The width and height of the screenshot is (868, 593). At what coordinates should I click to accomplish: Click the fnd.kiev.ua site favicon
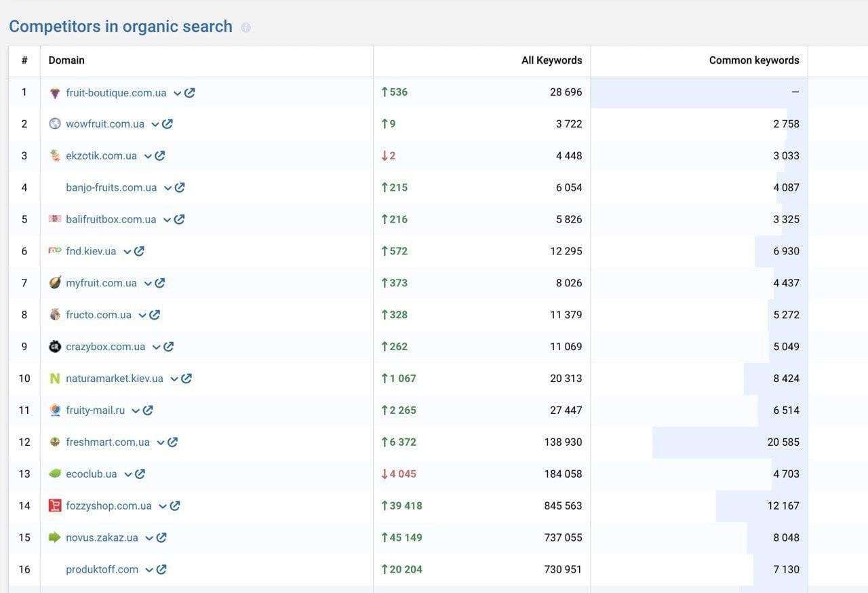[x=56, y=250]
